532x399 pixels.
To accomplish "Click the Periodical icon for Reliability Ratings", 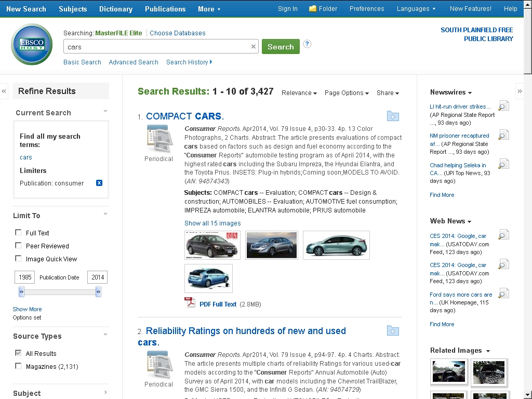I will [x=158, y=364].
